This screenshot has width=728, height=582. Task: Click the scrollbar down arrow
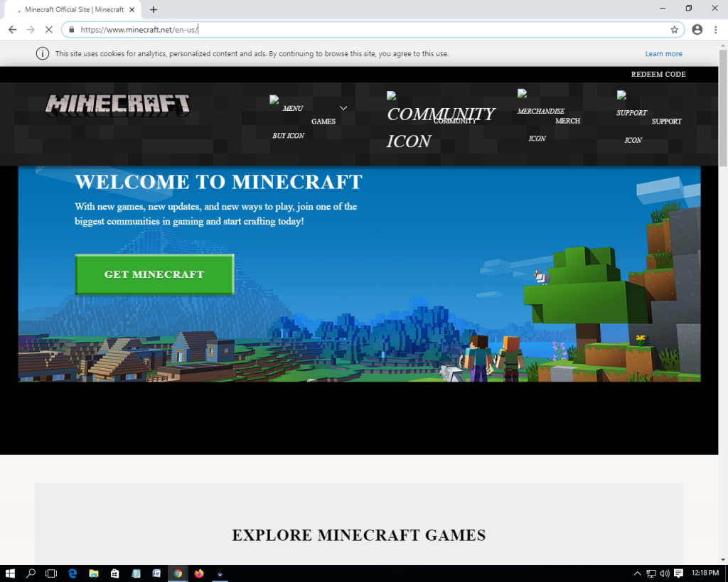click(723, 560)
